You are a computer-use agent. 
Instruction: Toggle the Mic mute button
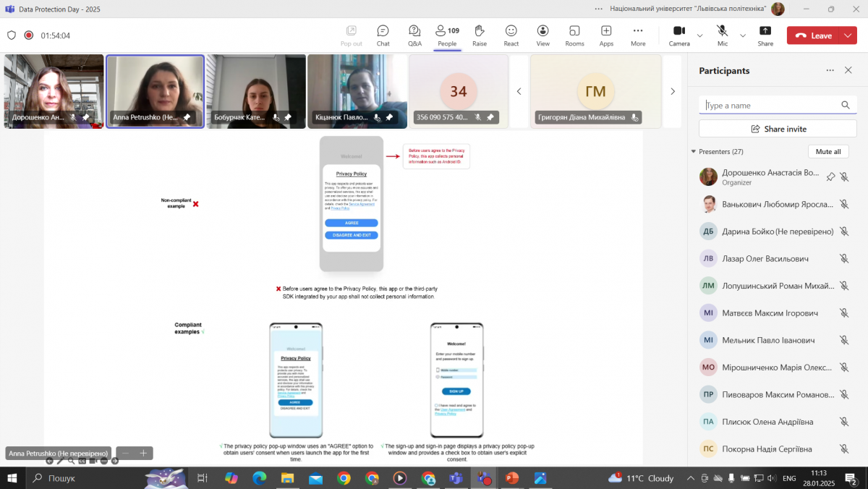[722, 35]
